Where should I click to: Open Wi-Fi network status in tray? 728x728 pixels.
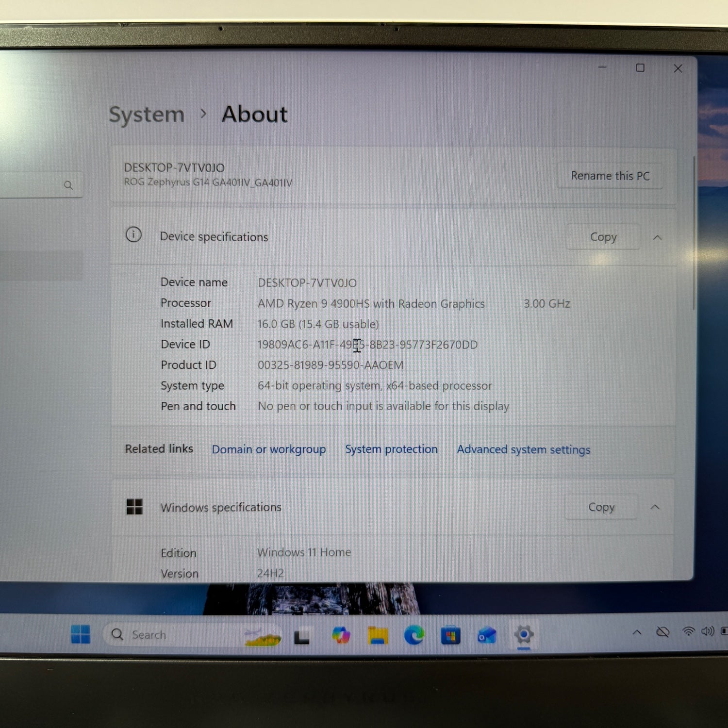click(688, 631)
